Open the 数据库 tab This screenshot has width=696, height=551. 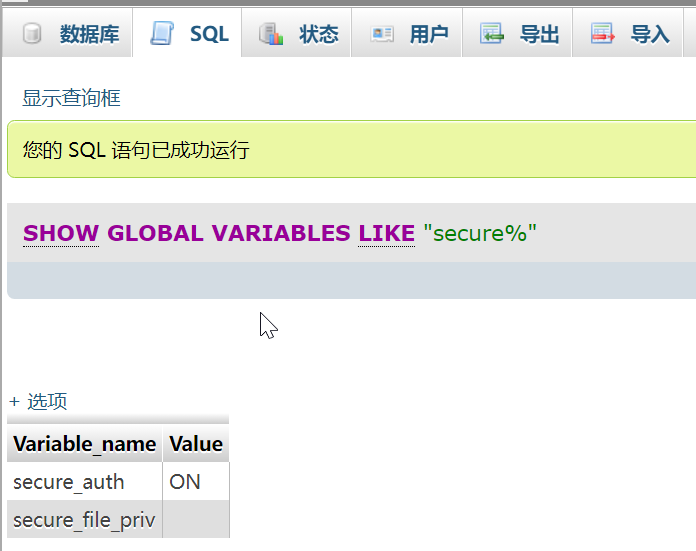67,34
